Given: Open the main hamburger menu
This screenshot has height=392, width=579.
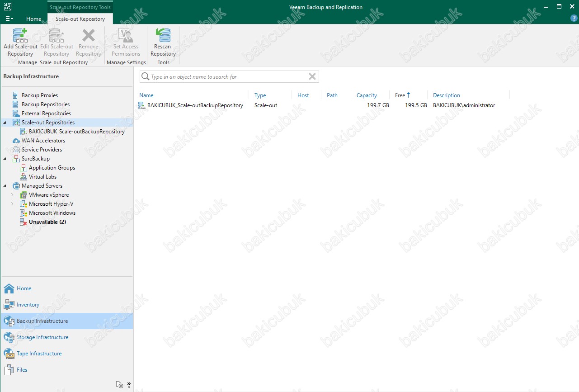Looking at the screenshot, I should [x=9, y=19].
